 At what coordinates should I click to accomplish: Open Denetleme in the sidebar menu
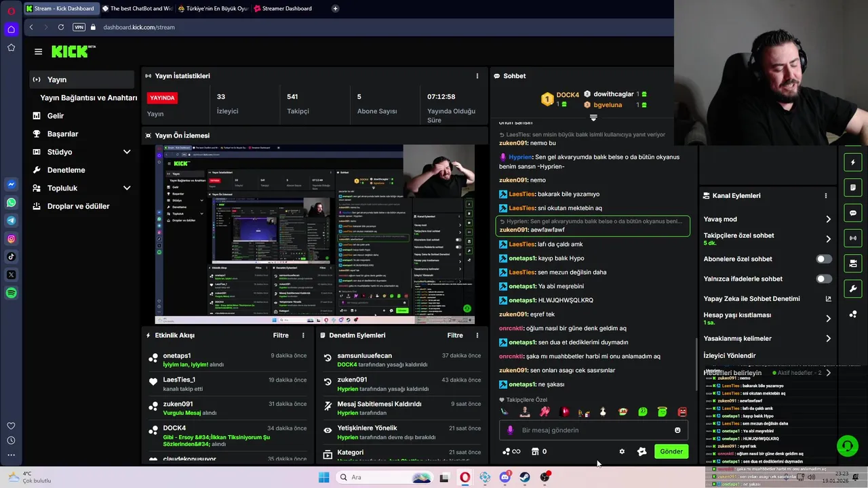(81, 170)
